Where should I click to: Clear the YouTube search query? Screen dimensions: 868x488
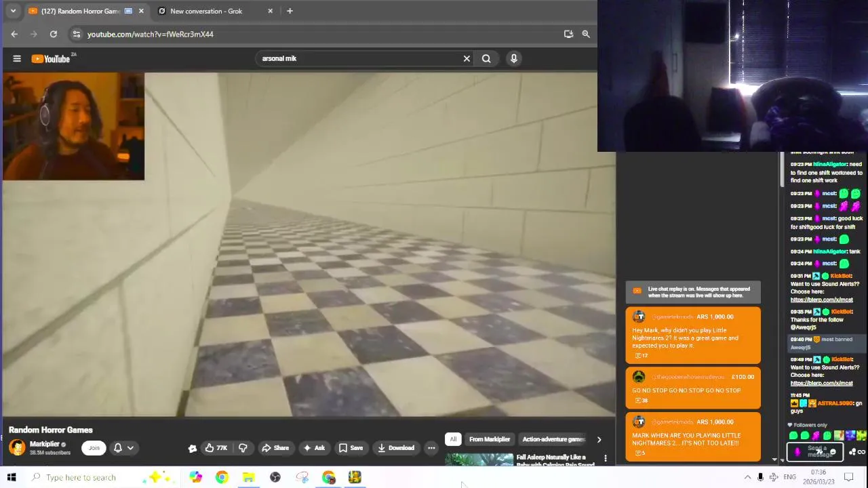(467, 58)
